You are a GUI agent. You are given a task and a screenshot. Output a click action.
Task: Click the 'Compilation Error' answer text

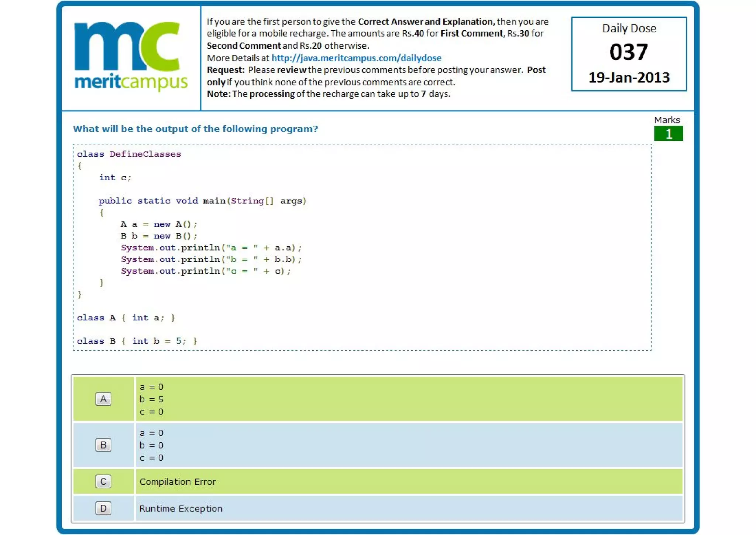coord(177,482)
